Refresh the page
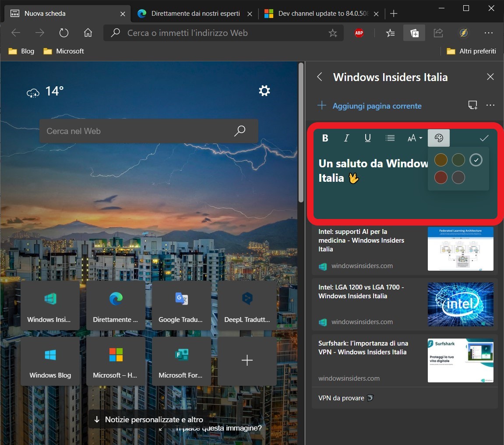 (63, 33)
